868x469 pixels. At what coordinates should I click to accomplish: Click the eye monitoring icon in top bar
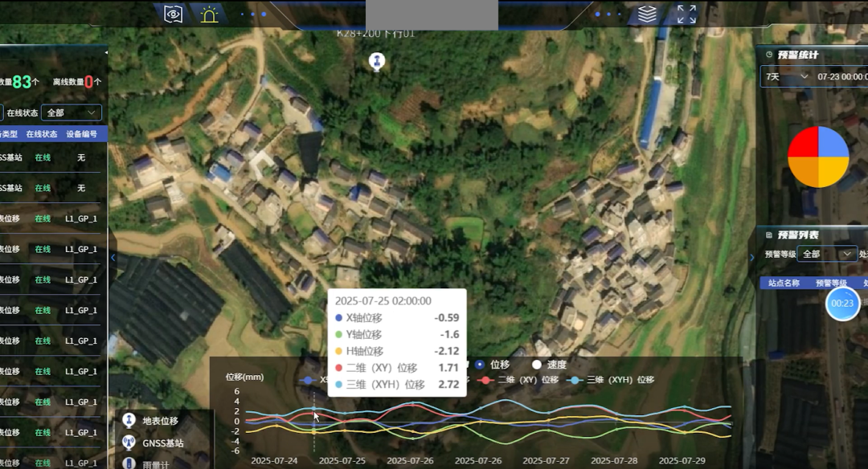pos(174,14)
